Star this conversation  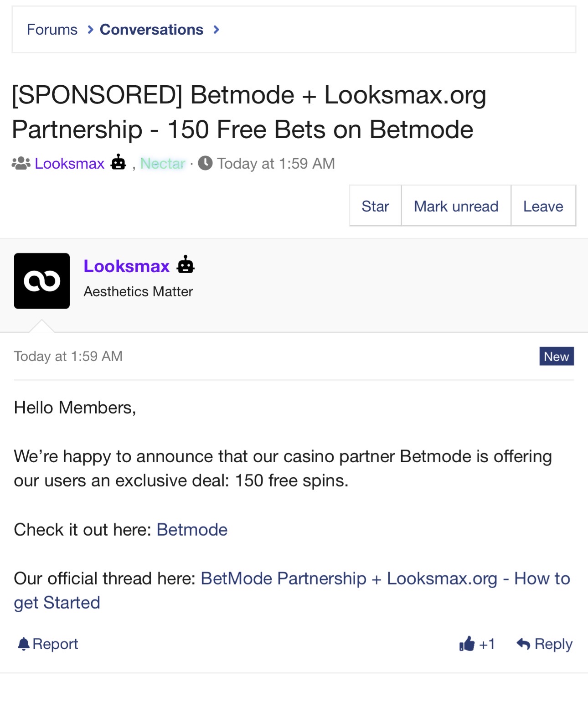(375, 206)
